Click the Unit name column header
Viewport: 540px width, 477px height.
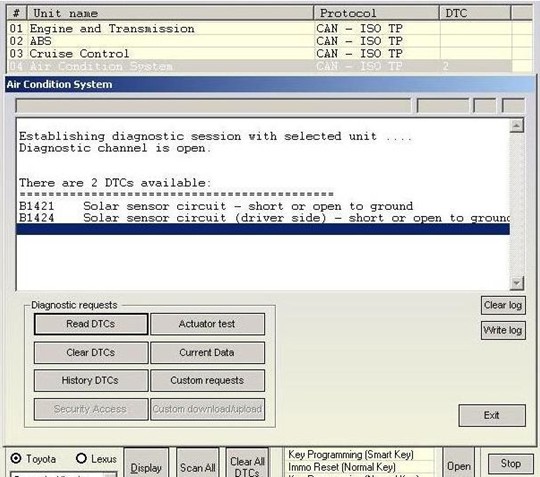[170, 13]
